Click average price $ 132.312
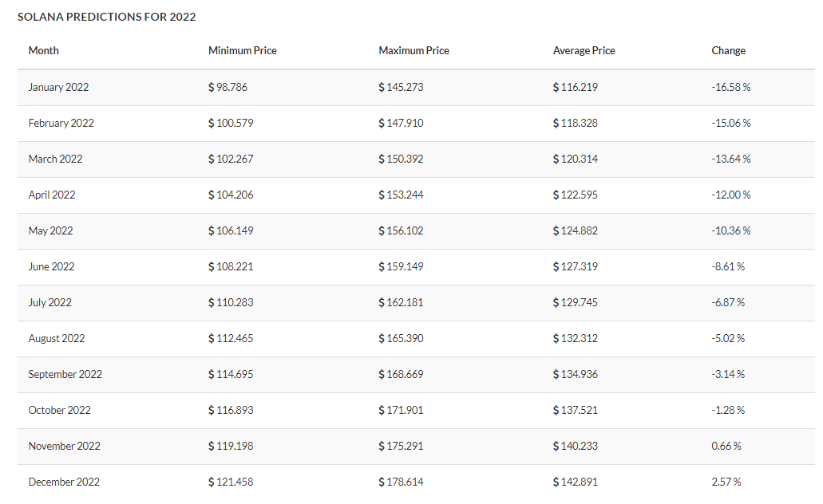The image size is (823, 504). 576,338
